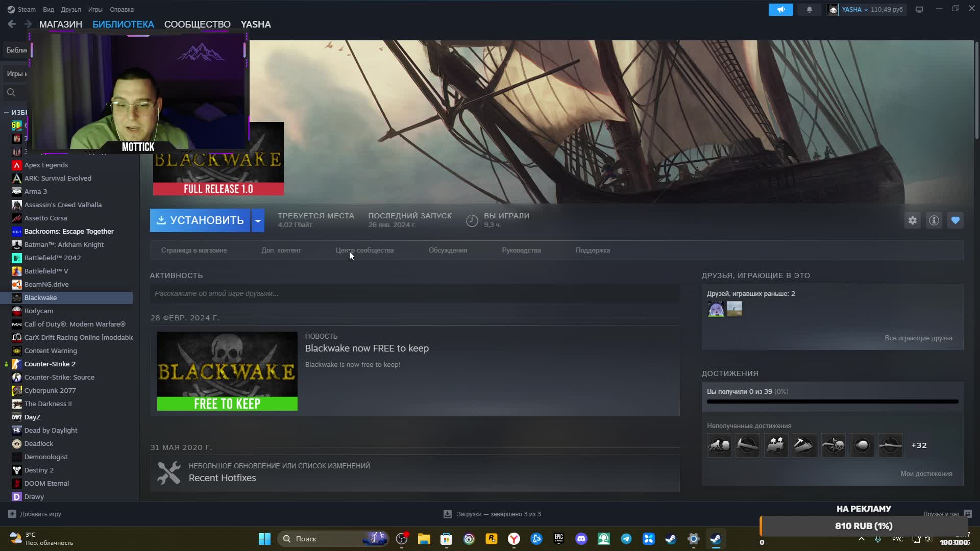Open Friends and chat icon
Screen dimensions: 980x551
[968, 514]
